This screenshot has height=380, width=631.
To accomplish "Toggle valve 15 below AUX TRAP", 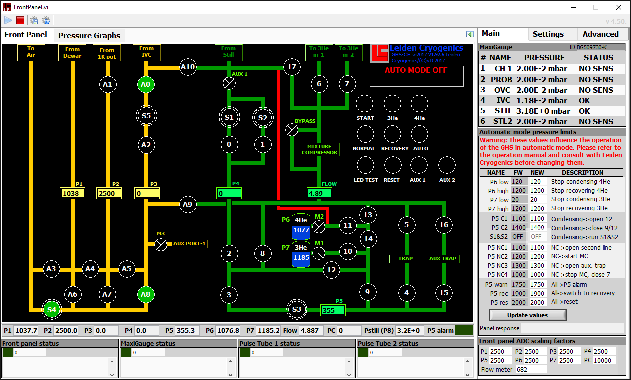I will click(x=444, y=293).
